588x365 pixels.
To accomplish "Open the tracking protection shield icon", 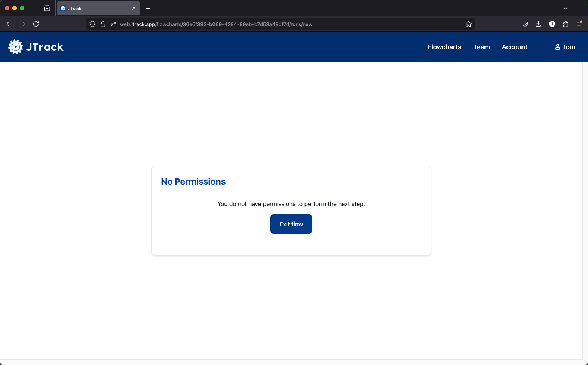I will click(x=92, y=24).
